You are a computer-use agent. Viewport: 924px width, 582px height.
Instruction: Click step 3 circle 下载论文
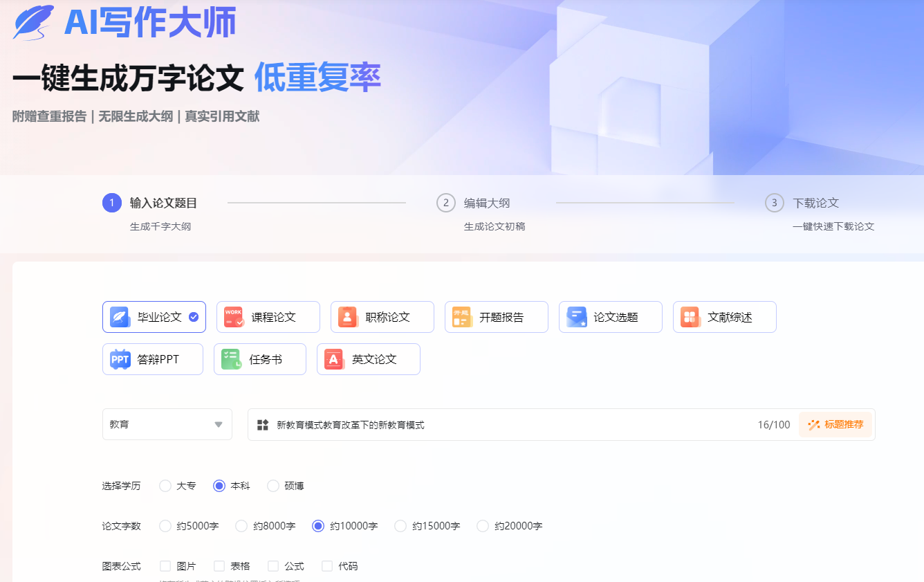pos(775,203)
